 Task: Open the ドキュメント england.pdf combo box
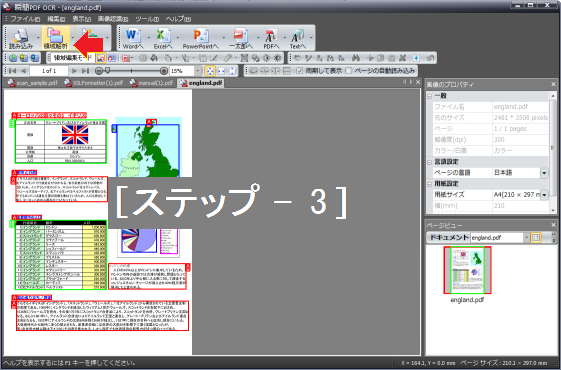[499, 237]
